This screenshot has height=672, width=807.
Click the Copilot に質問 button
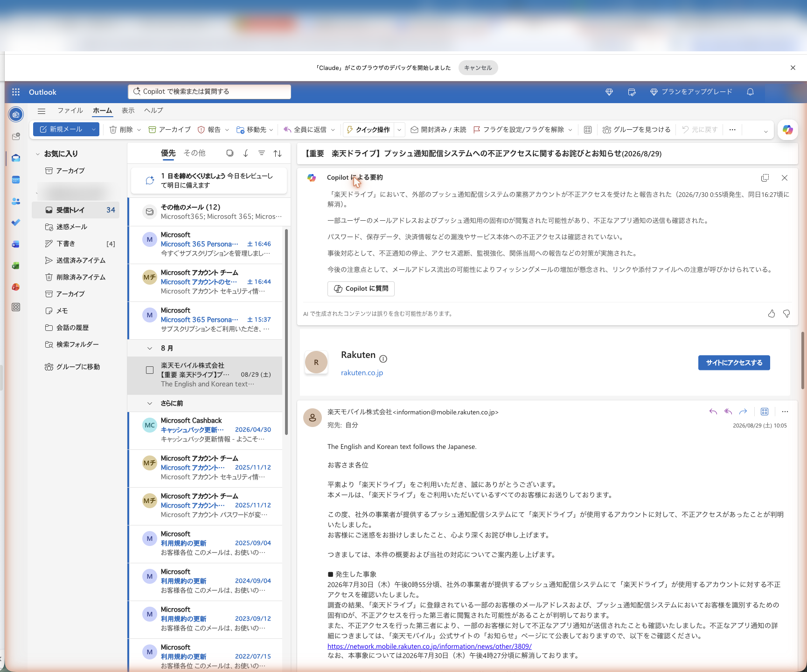pyautogui.click(x=361, y=289)
